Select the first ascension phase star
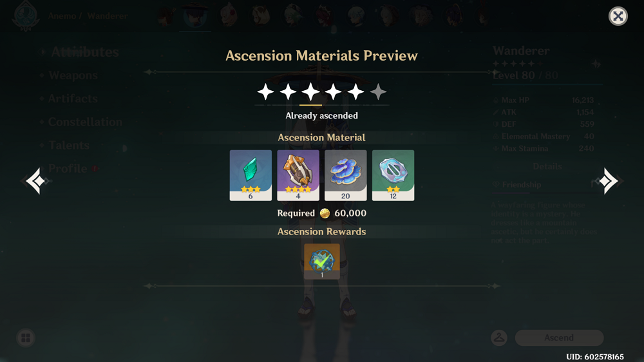Image resolution: width=644 pixels, height=362 pixels. (x=266, y=91)
